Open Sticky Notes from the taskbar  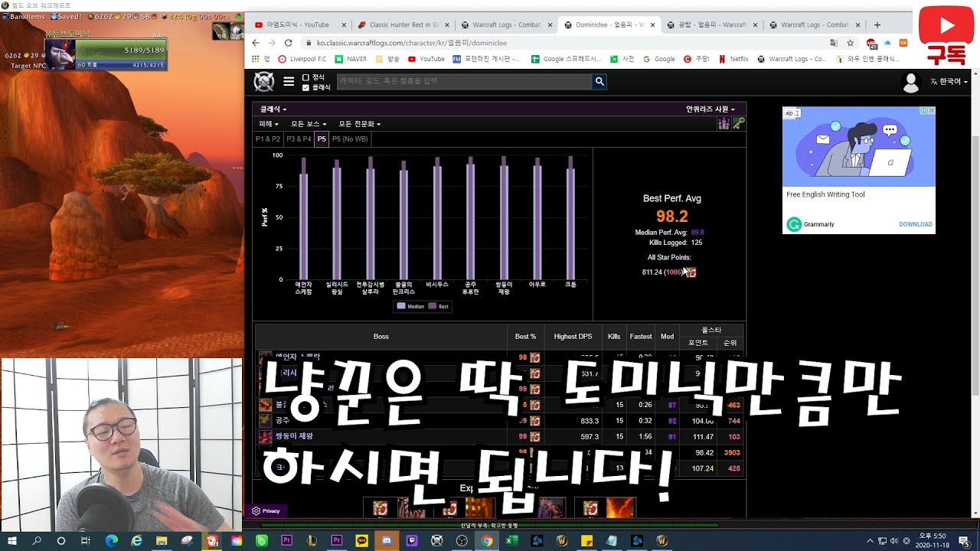click(586, 540)
